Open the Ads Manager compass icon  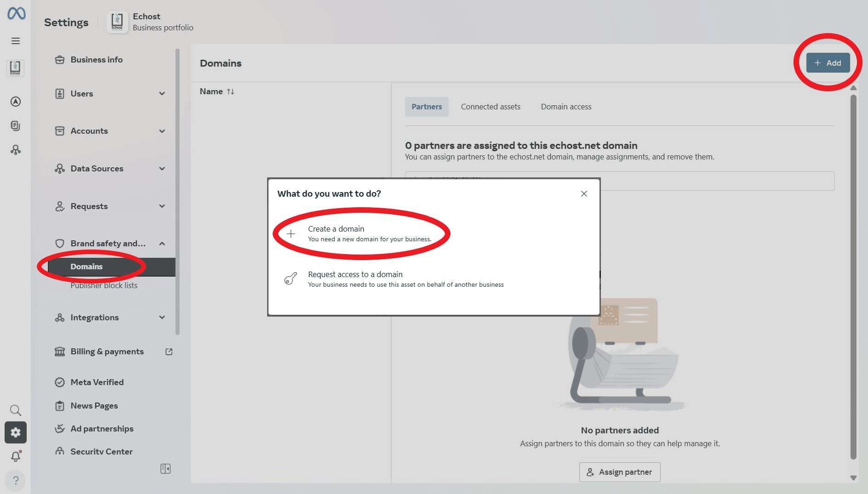16,102
